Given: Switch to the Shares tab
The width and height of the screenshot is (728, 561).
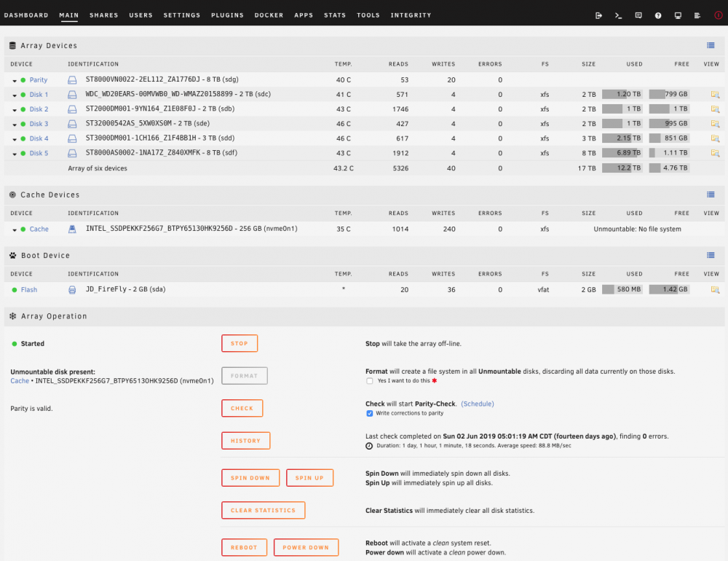Looking at the screenshot, I should click(104, 15).
